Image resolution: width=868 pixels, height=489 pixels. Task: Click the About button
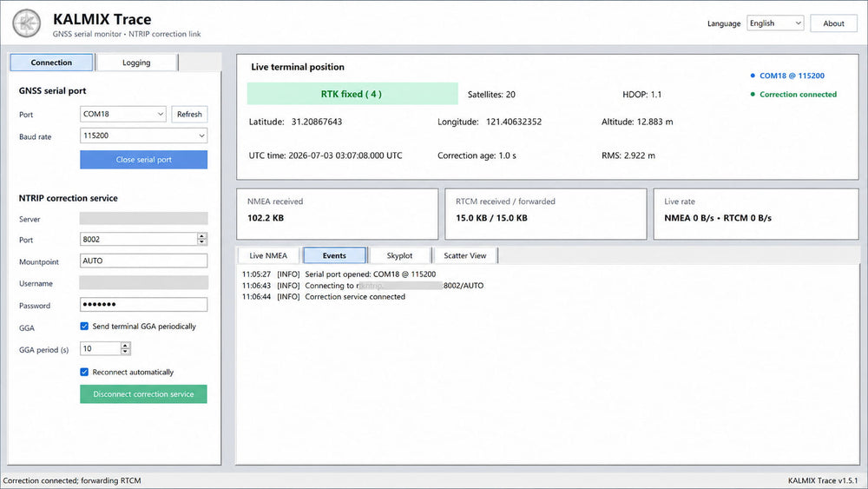click(833, 23)
